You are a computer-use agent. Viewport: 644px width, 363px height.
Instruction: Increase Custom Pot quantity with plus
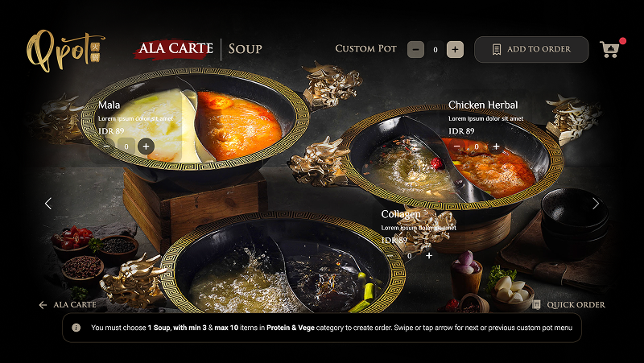click(455, 50)
